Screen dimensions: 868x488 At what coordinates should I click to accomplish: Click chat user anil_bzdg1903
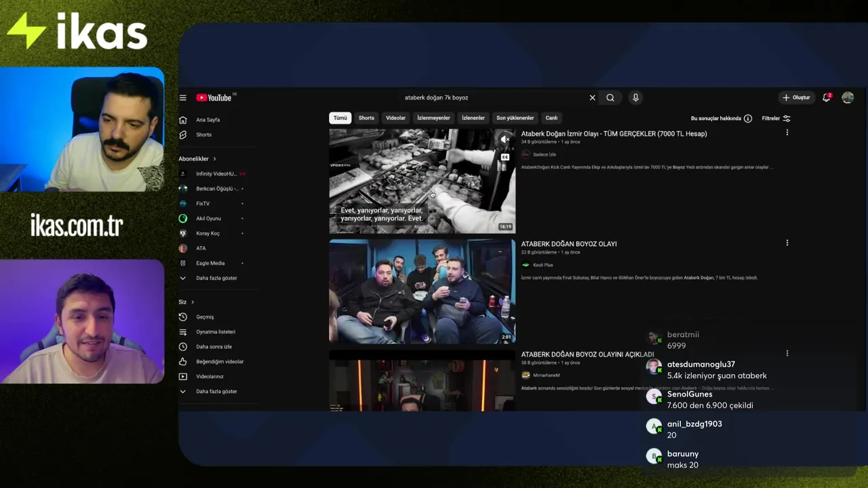[x=694, y=424]
